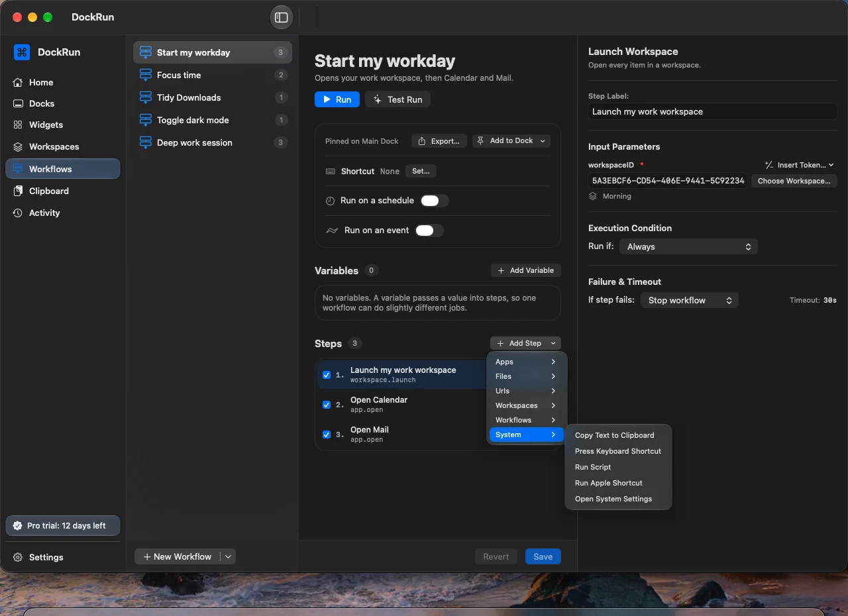The height and width of the screenshot is (616, 848).
Task: Choose Copy Text to Clipboard item
Action: (618, 435)
